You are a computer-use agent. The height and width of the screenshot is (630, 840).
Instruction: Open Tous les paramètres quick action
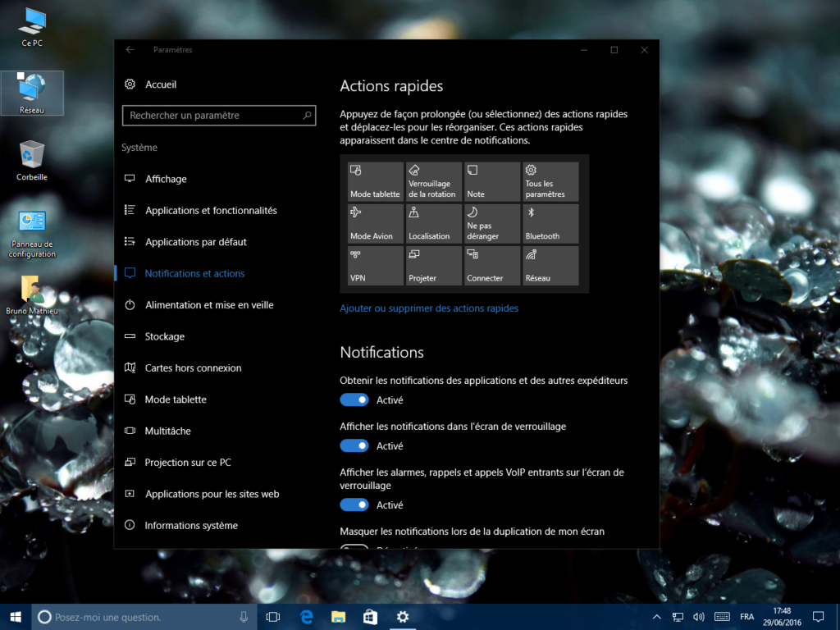(x=550, y=181)
